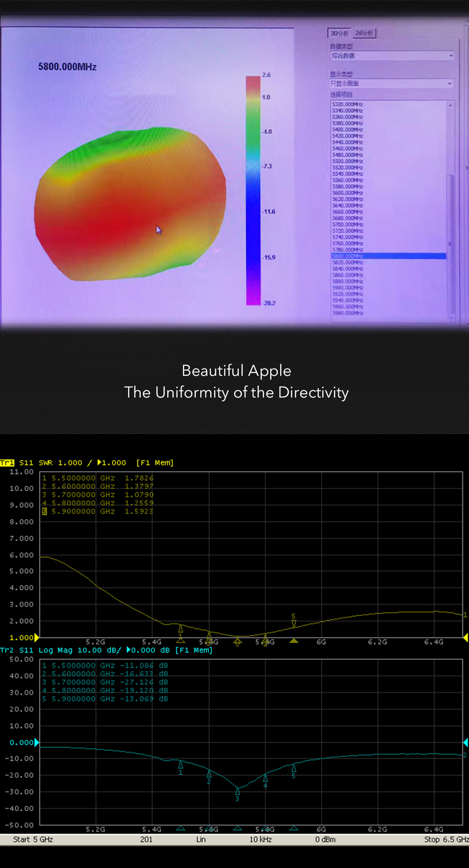The height and width of the screenshot is (868, 469).
Task: Open the 显示类型 dropdown
Action: tap(391, 83)
